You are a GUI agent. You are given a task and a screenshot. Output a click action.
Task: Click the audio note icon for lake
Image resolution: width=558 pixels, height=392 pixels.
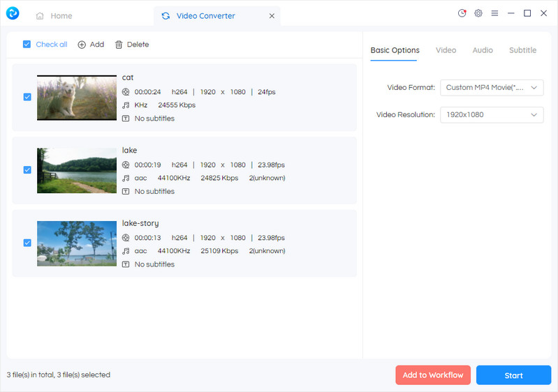click(x=126, y=178)
